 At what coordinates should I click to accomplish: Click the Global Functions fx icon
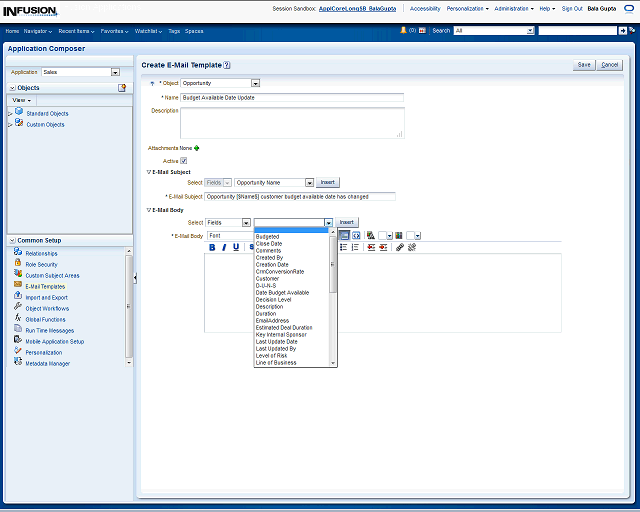coord(17,319)
